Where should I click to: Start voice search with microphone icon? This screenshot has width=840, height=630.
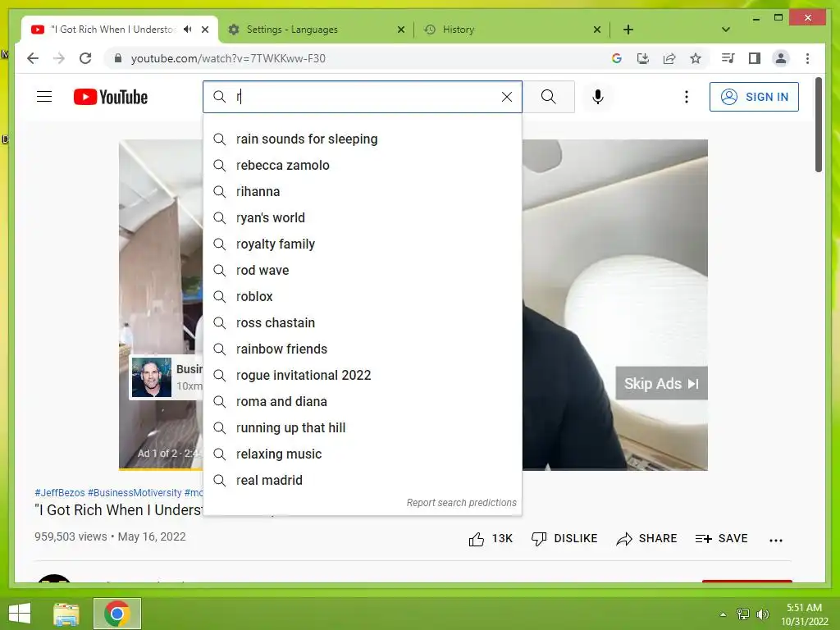598,97
